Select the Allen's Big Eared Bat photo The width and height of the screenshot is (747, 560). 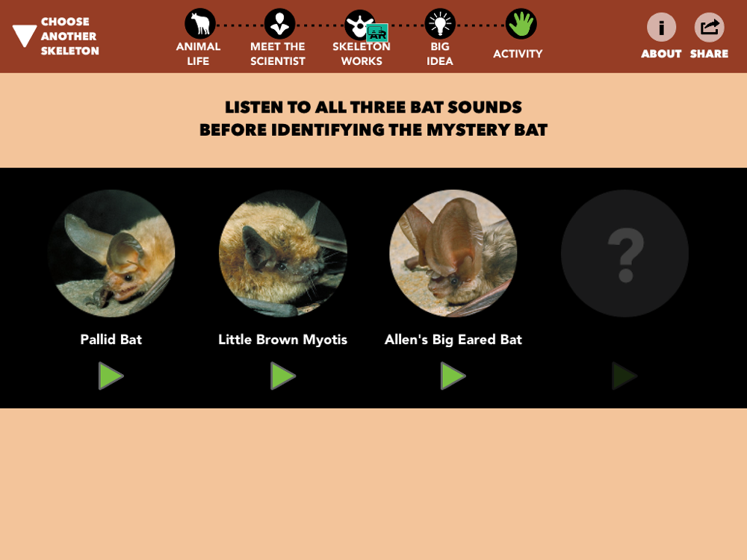pyautogui.click(x=453, y=253)
